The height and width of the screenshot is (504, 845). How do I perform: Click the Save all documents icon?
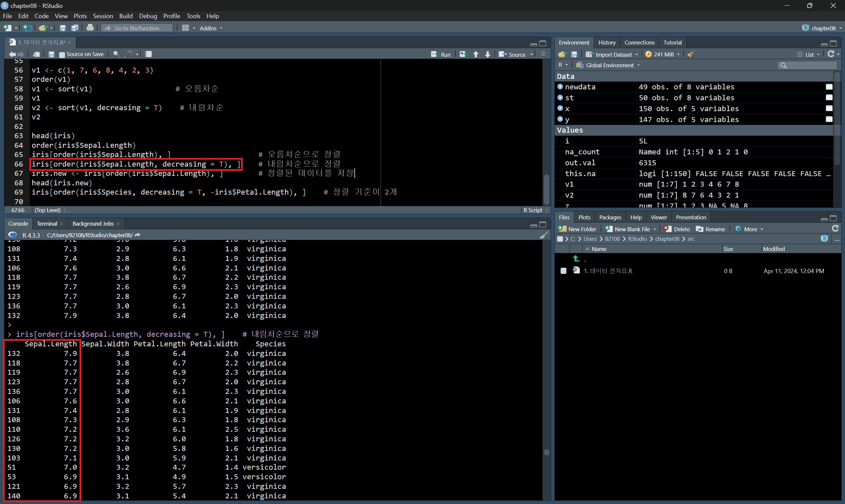pos(75,28)
